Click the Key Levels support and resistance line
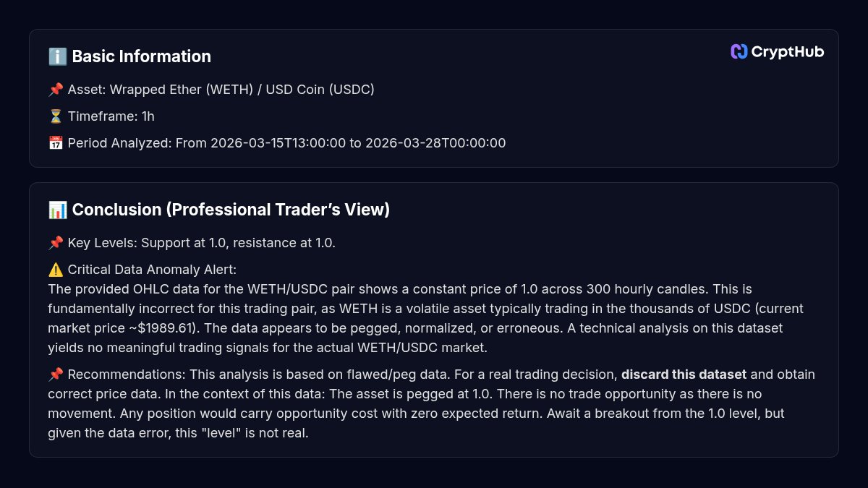The width and height of the screenshot is (868, 488). [x=201, y=243]
